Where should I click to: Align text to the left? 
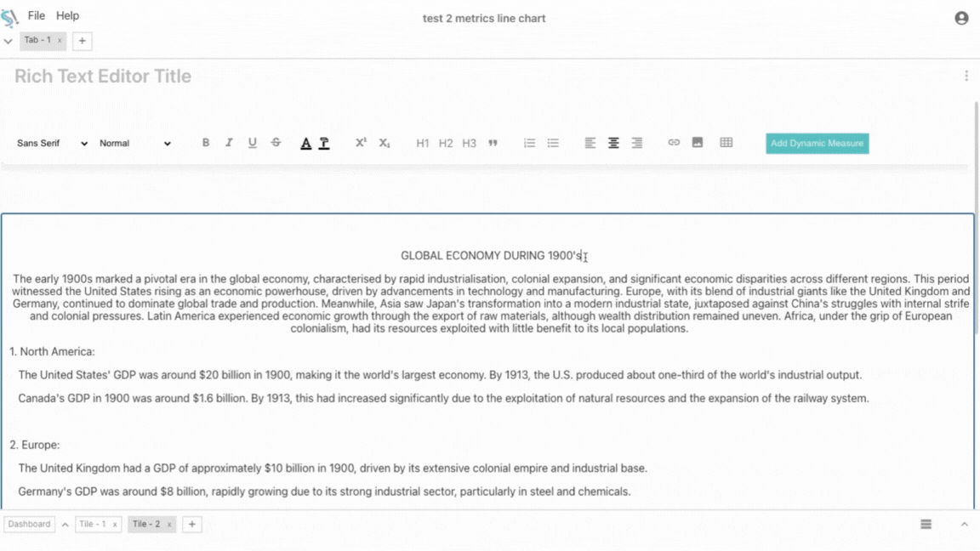click(590, 143)
